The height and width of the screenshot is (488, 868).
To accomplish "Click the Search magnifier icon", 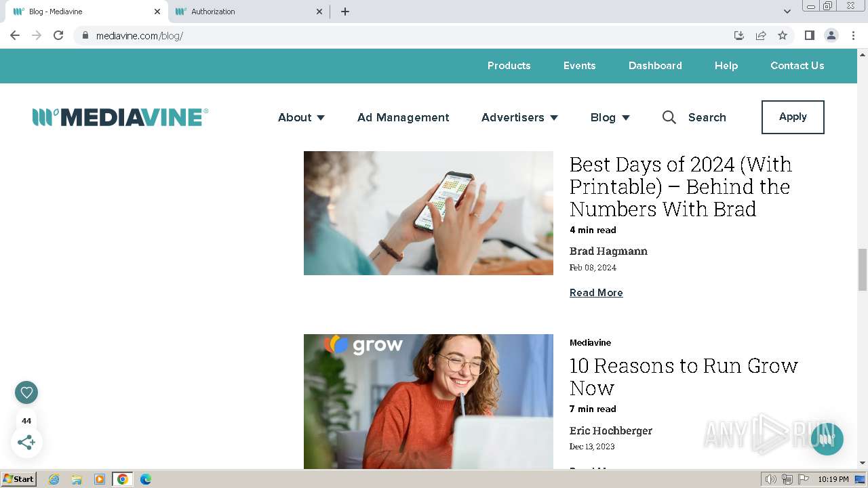I will (669, 117).
